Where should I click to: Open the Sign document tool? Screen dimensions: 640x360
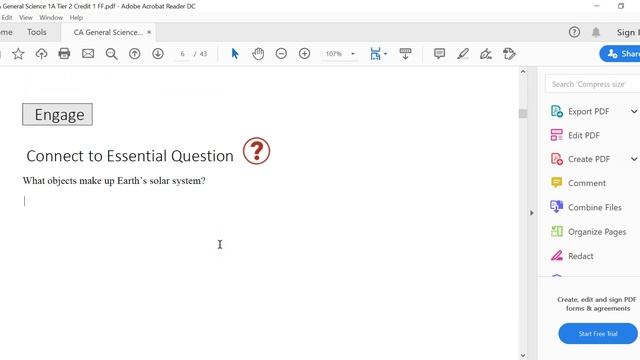[x=486, y=54]
